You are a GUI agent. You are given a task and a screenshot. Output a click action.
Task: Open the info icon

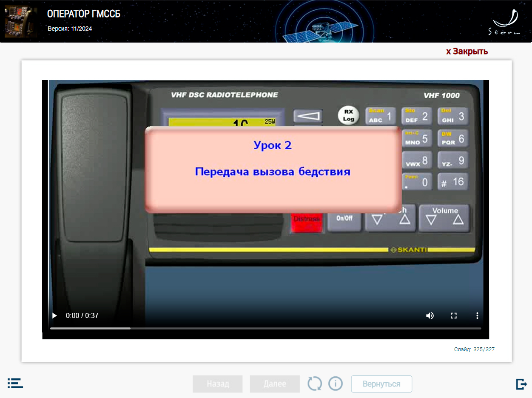click(336, 384)
